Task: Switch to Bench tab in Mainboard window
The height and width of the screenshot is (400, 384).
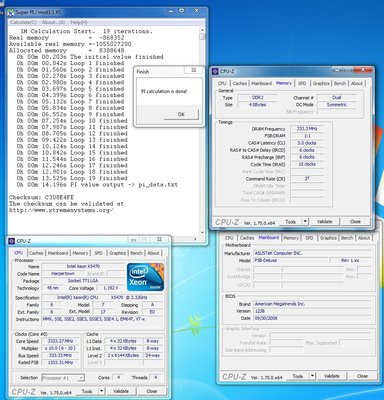Action: (347, 238)
